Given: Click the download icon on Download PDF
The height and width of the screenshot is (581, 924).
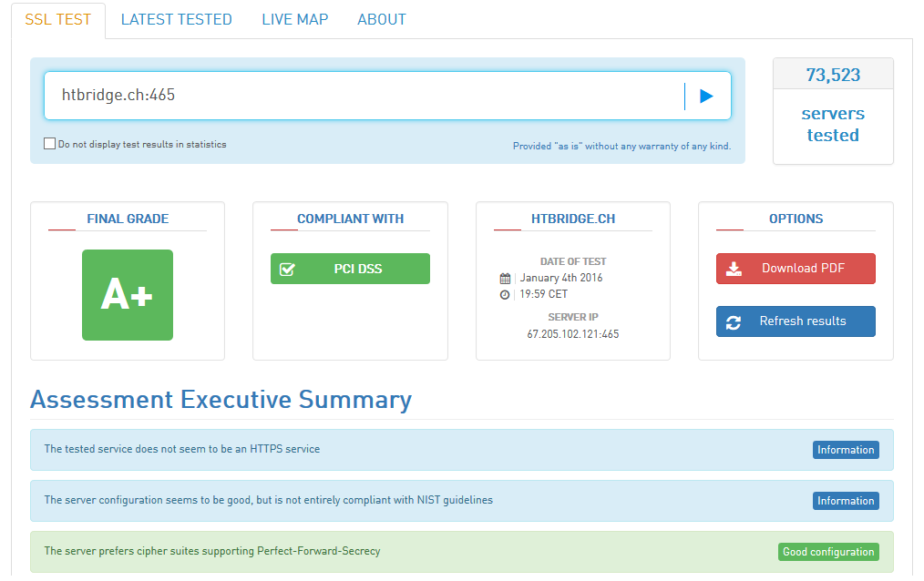Looking at the screenshot, I should pyautogui.click(x=734, y=269).
